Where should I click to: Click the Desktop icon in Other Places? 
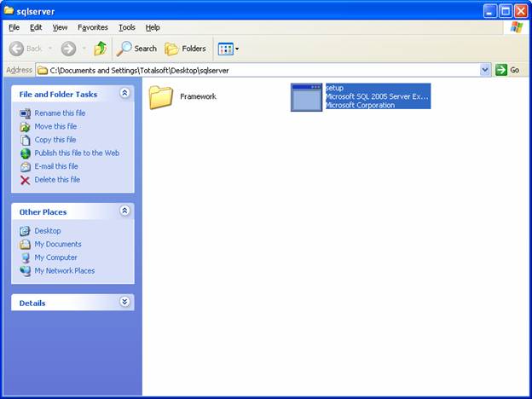25,231
